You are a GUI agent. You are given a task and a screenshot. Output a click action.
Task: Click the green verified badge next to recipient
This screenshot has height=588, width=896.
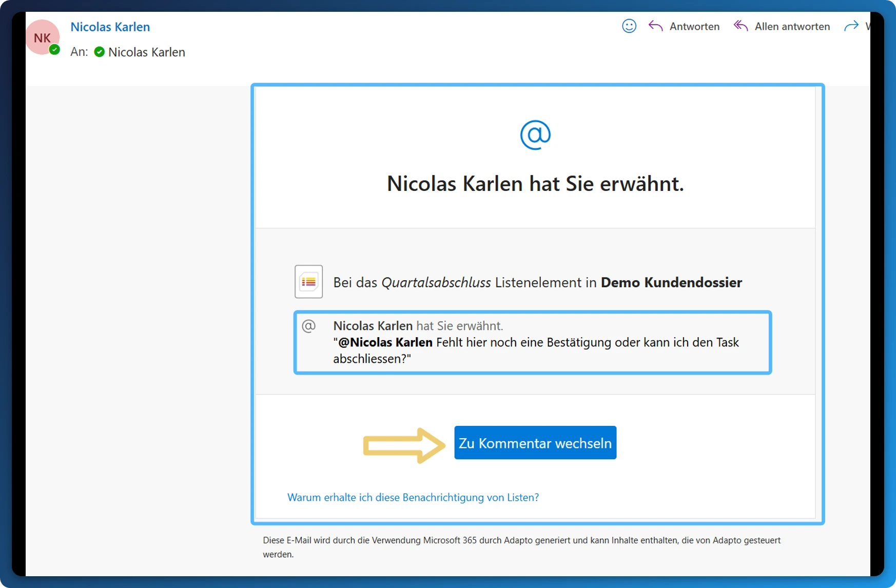pyautogui.click(x=100, y=52)
